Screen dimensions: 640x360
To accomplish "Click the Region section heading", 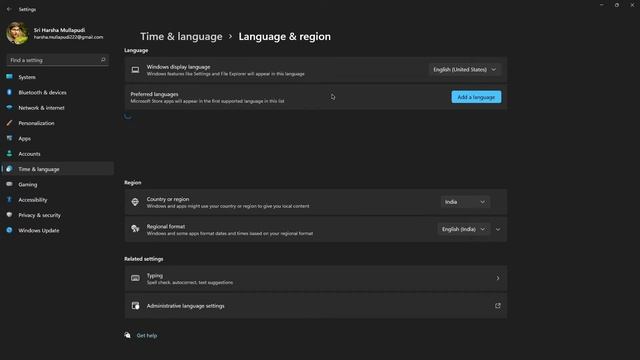I will click(x=133, y=182).
